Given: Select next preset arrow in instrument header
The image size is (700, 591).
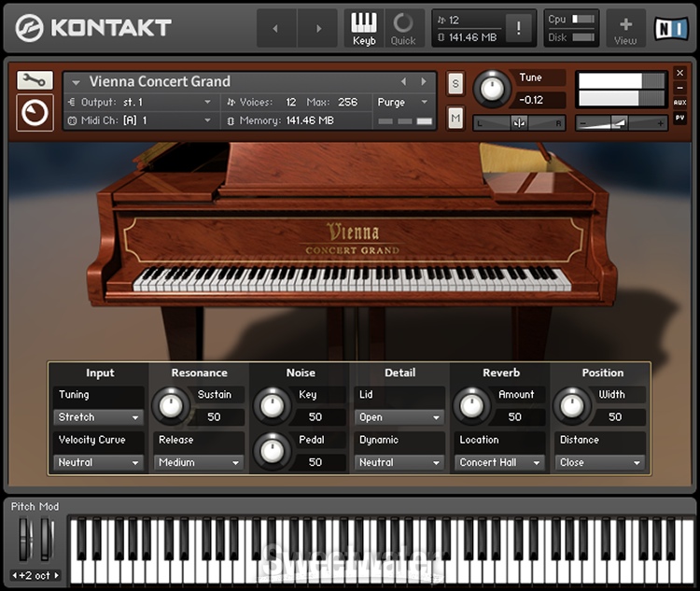Looking at the screenshot, I should click(x=424, y=81).
